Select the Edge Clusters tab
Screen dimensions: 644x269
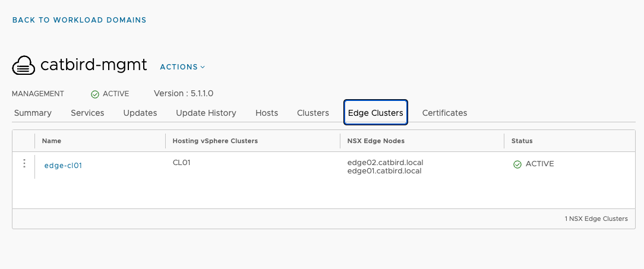(375, 112)
